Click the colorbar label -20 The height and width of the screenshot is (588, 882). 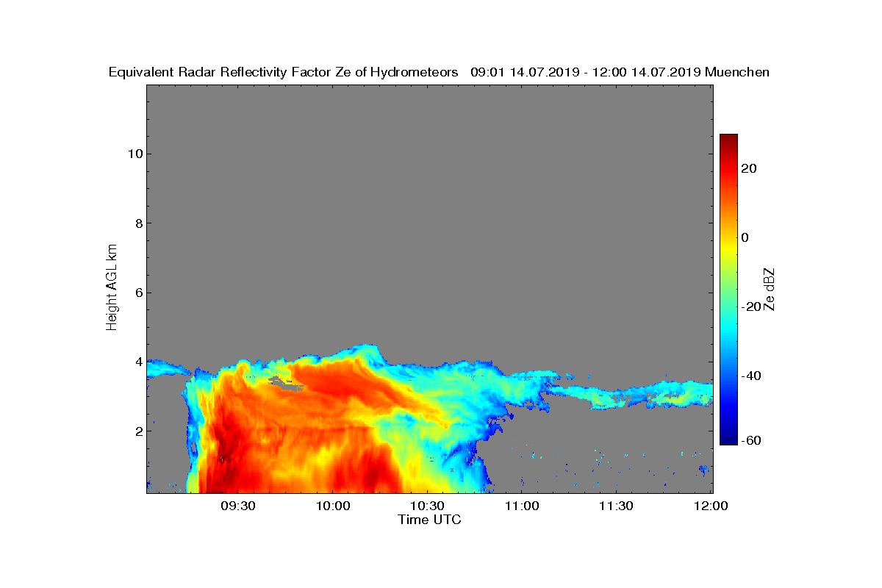pos(752,306)
